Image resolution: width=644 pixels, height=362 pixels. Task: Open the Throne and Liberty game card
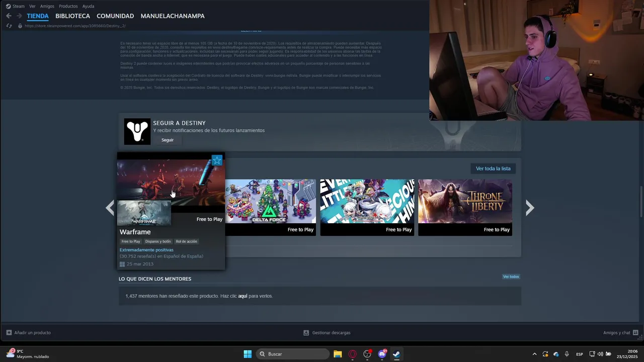click(465, 207)
